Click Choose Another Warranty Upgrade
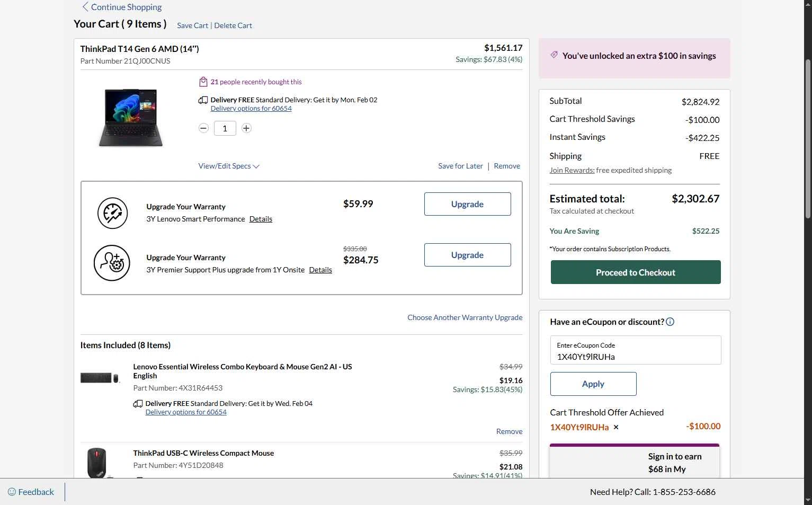This screenshot has height=505, width=812. 465,317
